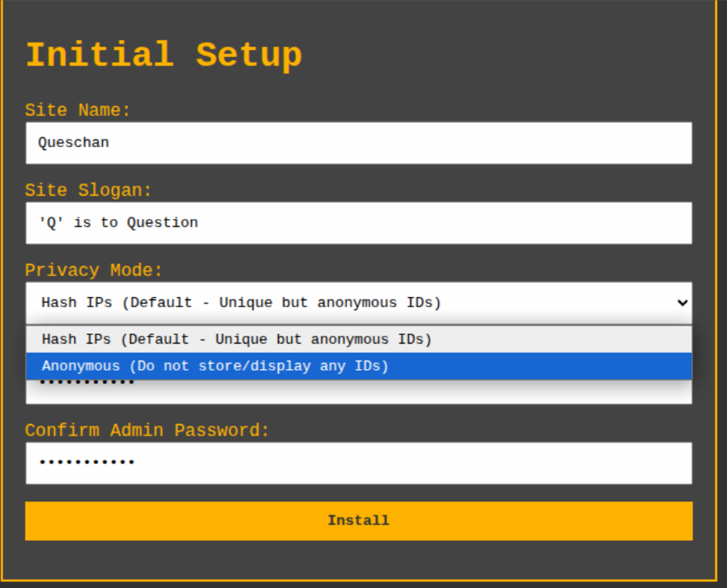Click the "'Q' is to Question" slogan text
Screen dimensions: 727x588
118,223
